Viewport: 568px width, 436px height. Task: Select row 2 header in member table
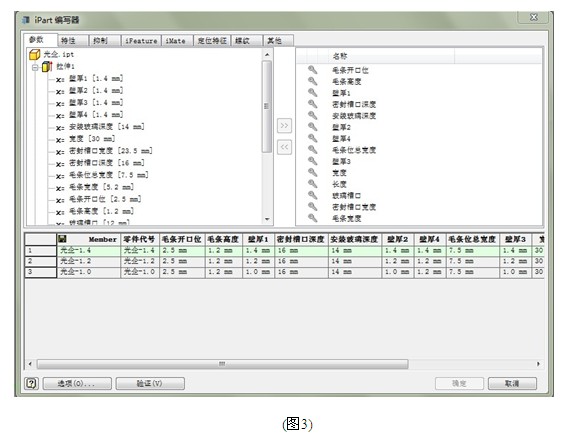pyautogui.click(x=41, y=261)
